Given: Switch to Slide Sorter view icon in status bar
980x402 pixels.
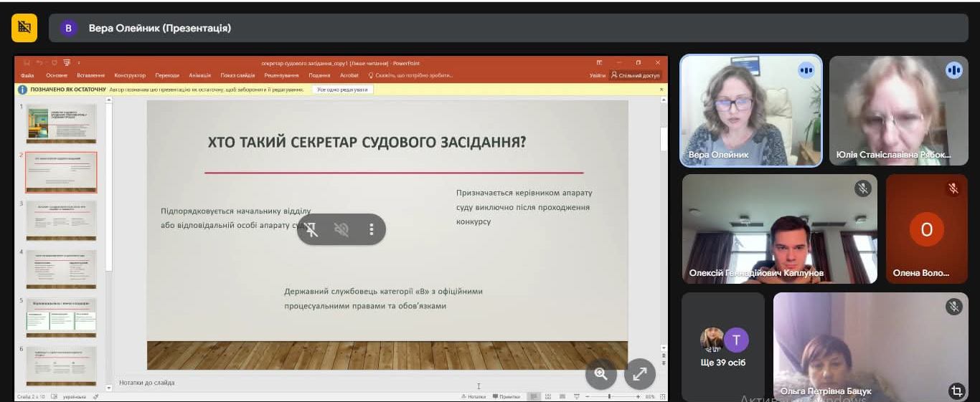Looking at the screenshot, I should 548,396.
